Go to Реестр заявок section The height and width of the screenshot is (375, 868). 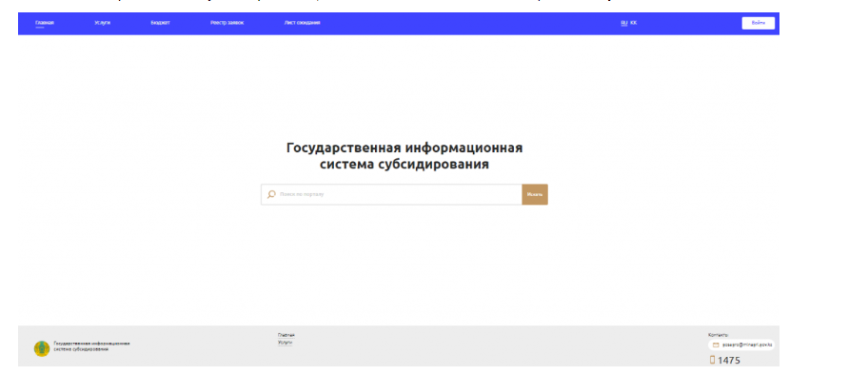tap(227, 23)
